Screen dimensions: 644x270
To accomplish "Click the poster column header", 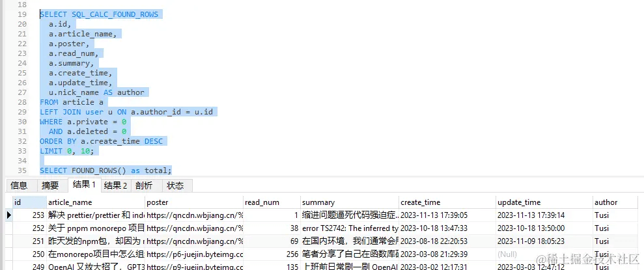I will (194, 202).
